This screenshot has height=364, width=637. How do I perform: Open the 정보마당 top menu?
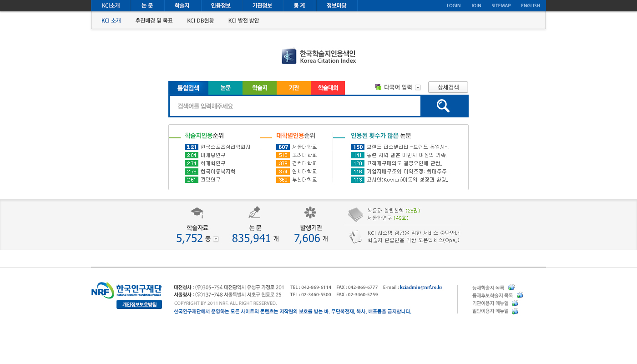tap(336, 5)
